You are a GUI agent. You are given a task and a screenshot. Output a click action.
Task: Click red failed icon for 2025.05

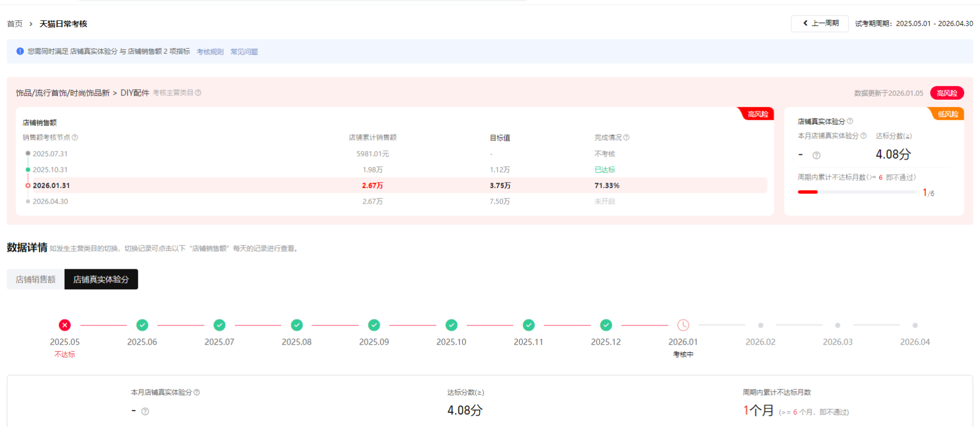click(x=65, y=325)
